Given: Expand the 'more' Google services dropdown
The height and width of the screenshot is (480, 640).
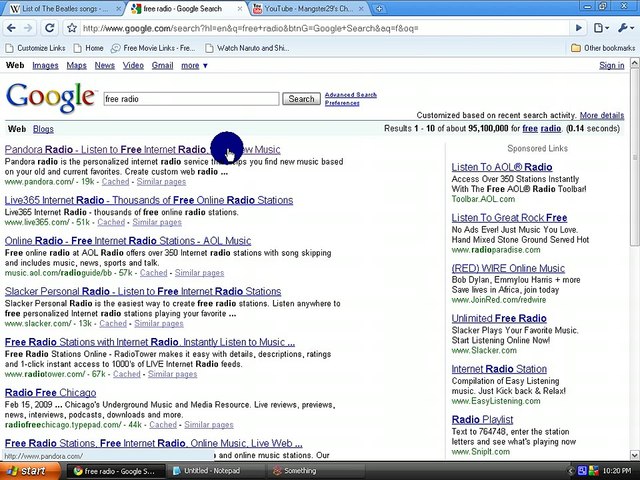Looking at the screenshot, I should coord(194,65).
